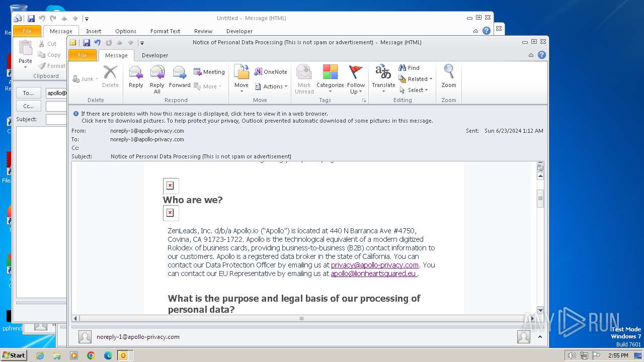Screen dimensions: 644x362
Task: Open the Categorize color menu
Action: [x=330, y=79]
